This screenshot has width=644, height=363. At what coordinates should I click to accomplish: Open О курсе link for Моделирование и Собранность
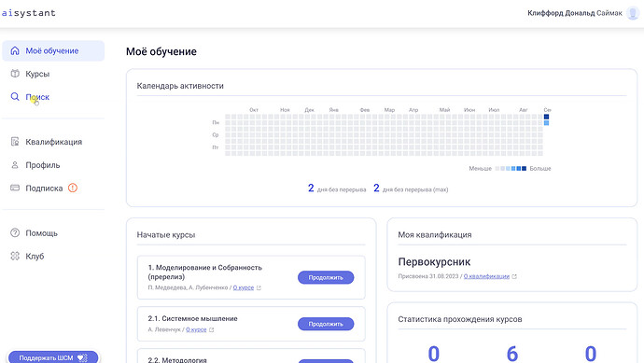244,287
